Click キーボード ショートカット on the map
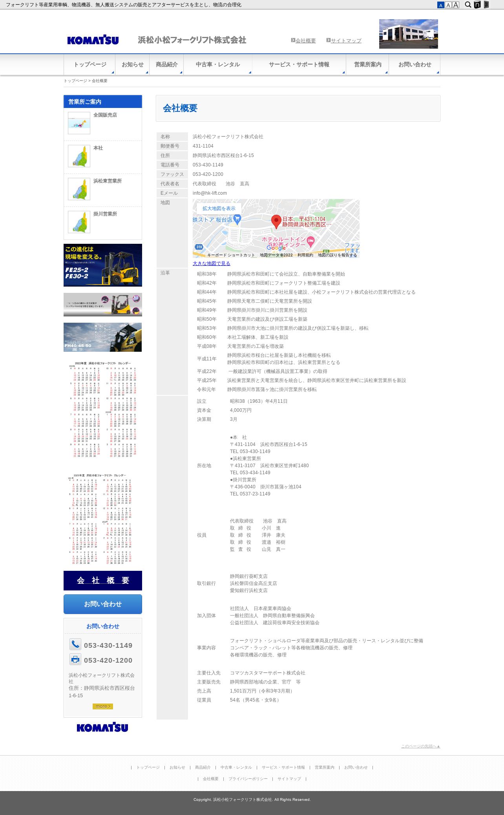This screenshot has width=504, height=815. 231,255
